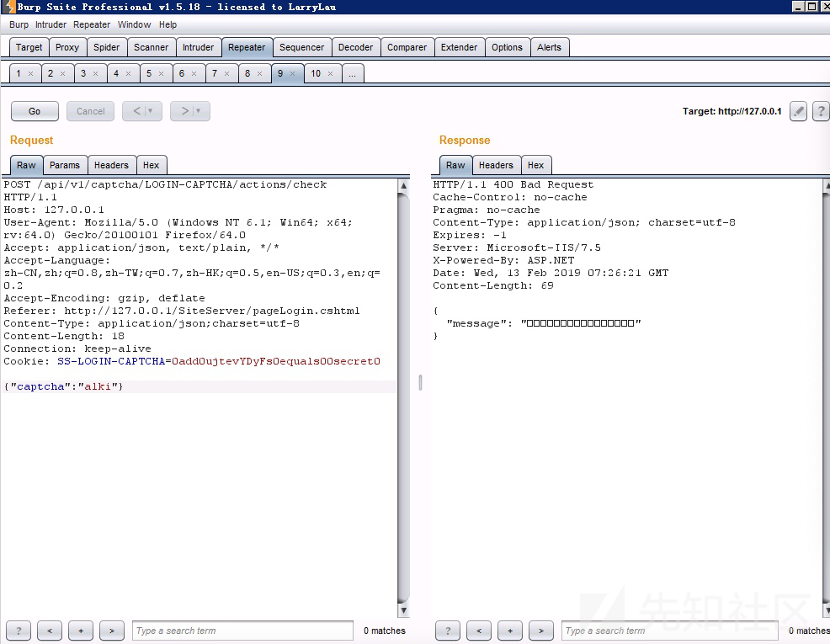Open the Help menu
This screenshot has height=644, width=830.
pos(168,25)
